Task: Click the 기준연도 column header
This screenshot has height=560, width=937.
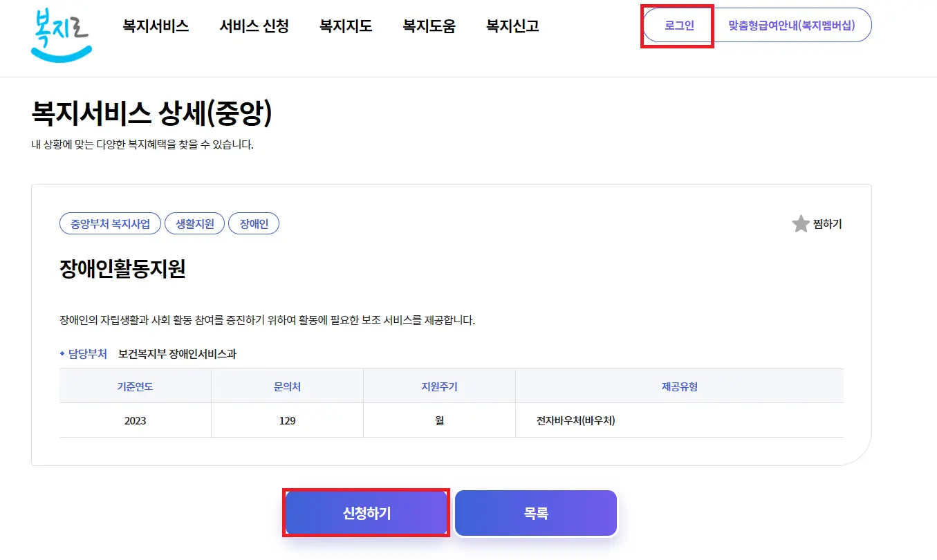Action: coord(135,386)
